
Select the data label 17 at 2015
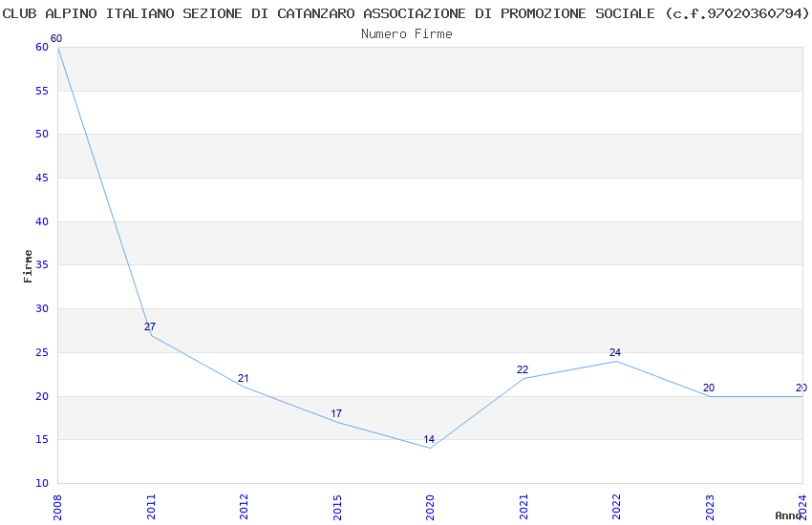click(x=336, y=413)
